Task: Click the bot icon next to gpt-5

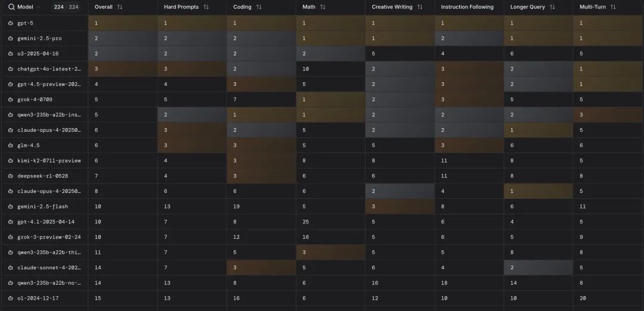Action: [10, 23]
